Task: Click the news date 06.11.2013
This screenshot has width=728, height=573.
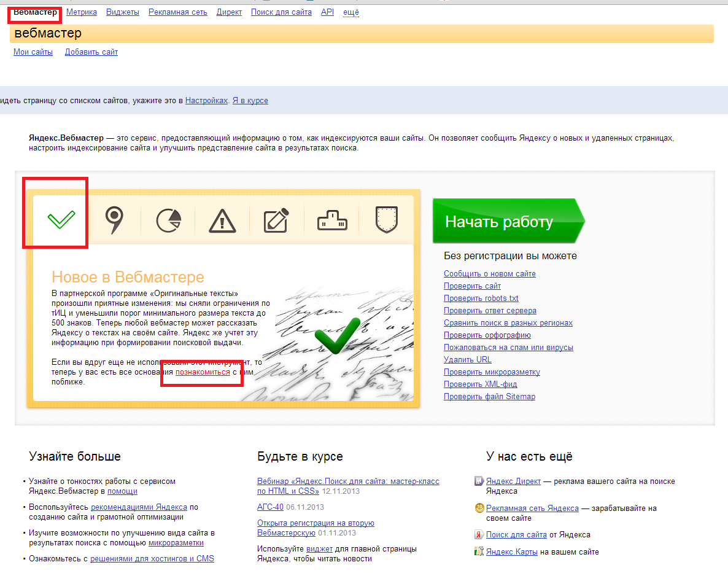Action: pos(305,507)
